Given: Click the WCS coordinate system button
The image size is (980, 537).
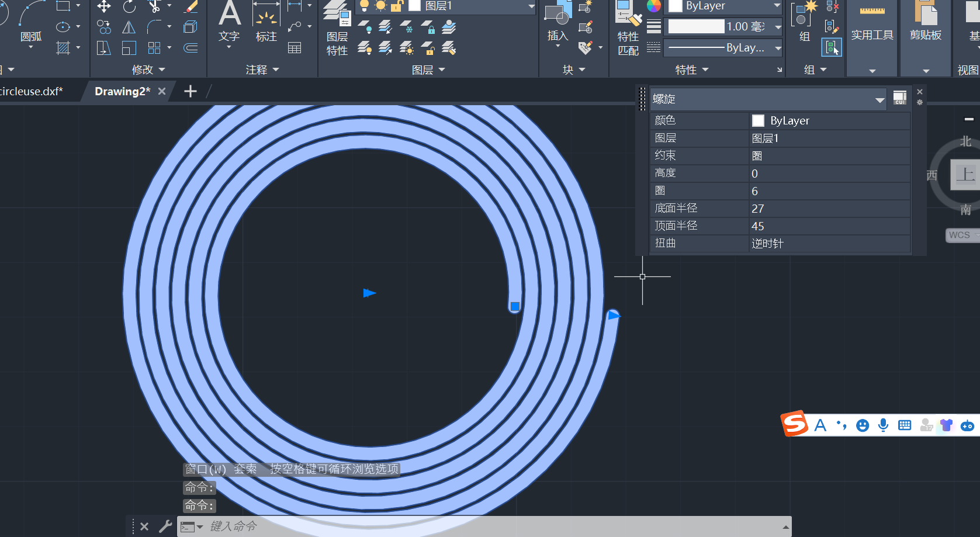Looking at the screenshot, I should pos(960,235).
